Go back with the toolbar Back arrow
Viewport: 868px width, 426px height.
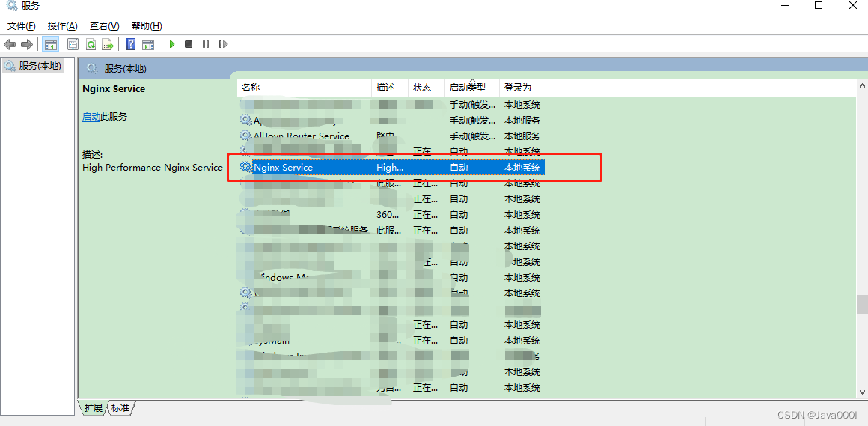(10, 44)
